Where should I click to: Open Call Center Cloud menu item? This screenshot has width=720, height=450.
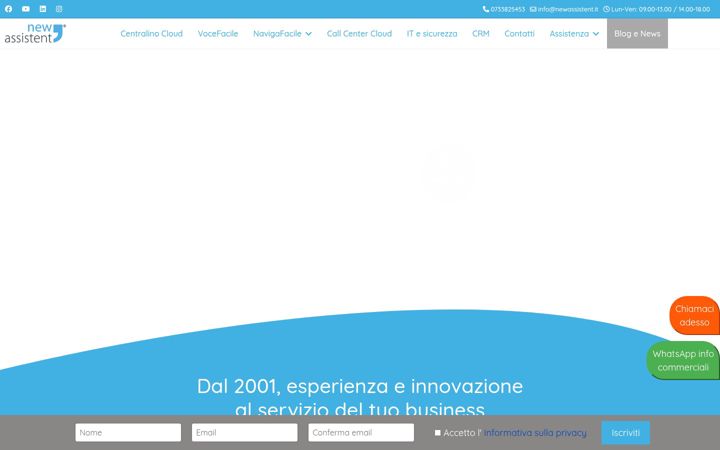(359, 34)
